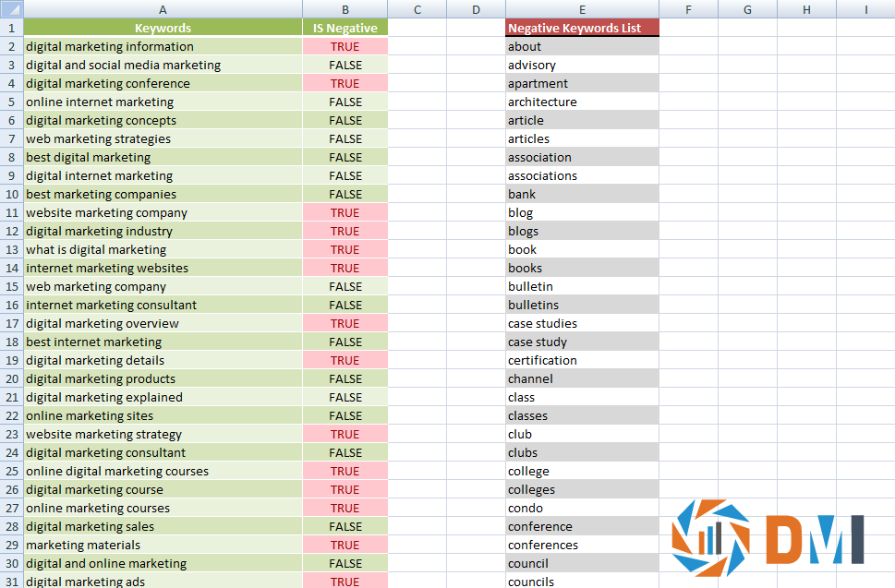Select the row 10 header
The height and width of the screenshot is (588, 895).
10,194
